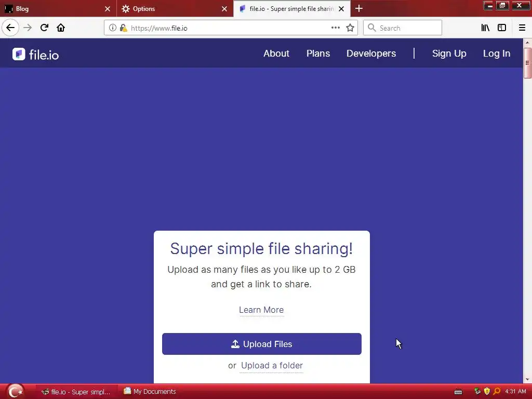Image resolution: width=532 pixels, height=399 pixels.
Task: Click the file.io logo
Action: click(36, 54)
